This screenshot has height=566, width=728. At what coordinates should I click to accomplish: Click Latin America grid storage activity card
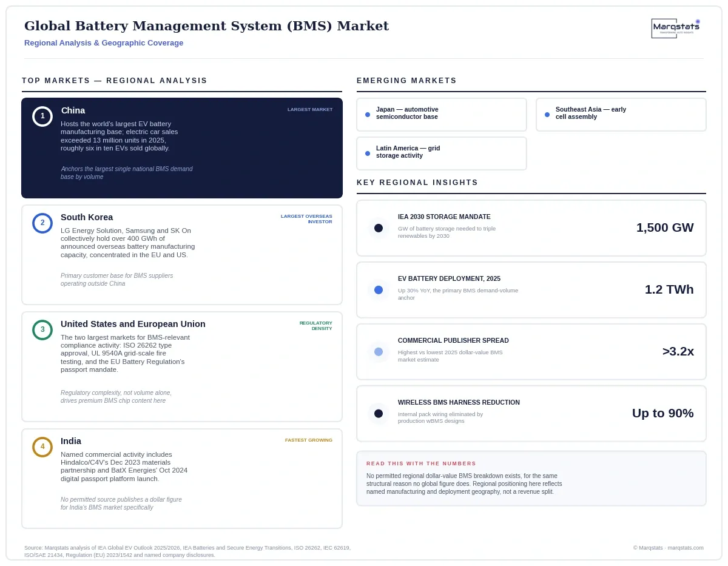point(442,153)
